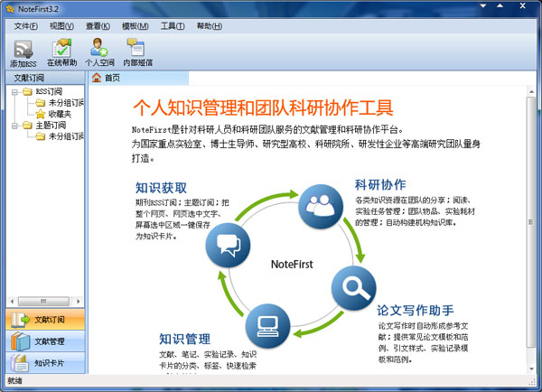Open the 工具 menu
This screenshot has height=392, width=542.
(x=173, y=25)
